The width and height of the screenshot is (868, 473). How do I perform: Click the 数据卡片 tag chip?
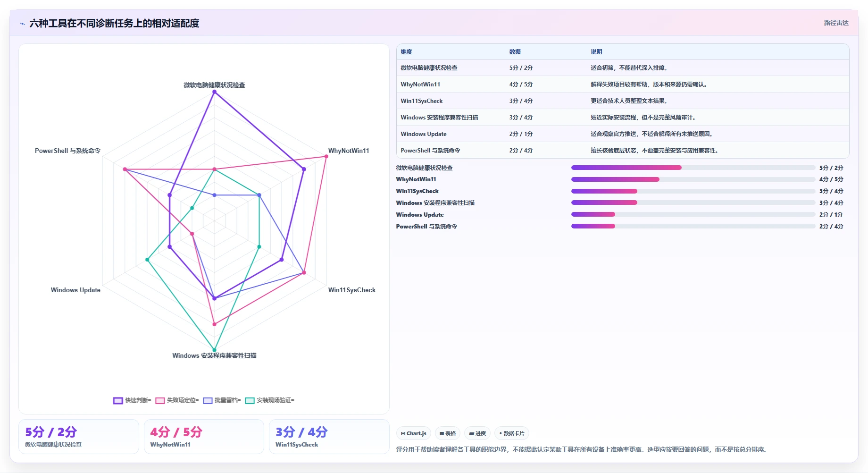coord(512,433)
